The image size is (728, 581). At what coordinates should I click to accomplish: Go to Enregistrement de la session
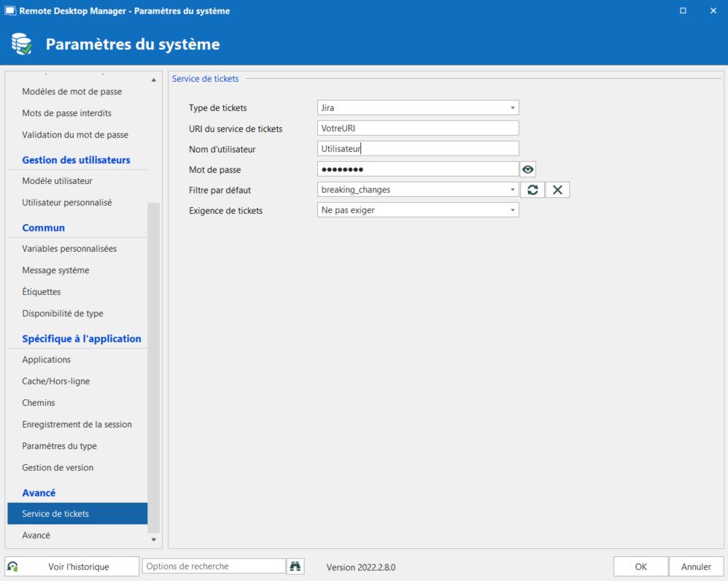[77, 424]
